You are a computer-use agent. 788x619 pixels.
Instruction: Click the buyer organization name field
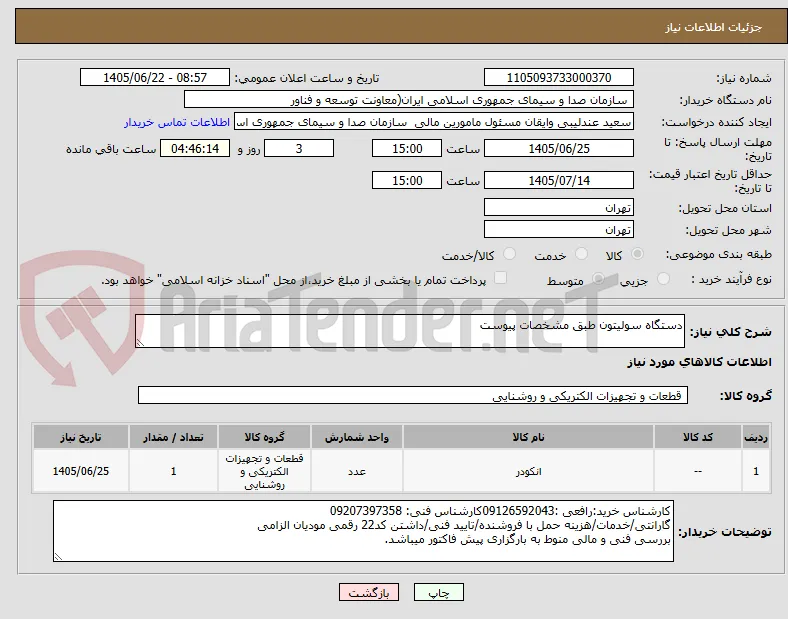pyautogui.click(x=409, y=100)
